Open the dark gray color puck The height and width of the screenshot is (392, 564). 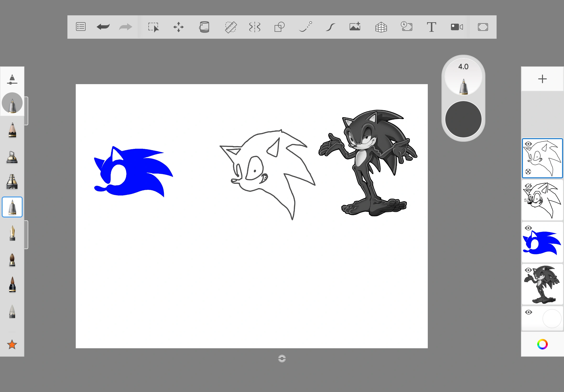(463, 119)
